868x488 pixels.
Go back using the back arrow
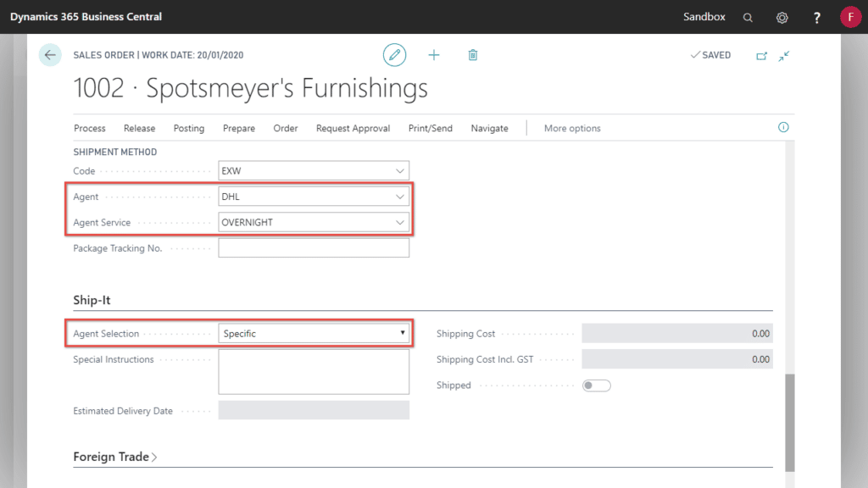coord(49,54)
